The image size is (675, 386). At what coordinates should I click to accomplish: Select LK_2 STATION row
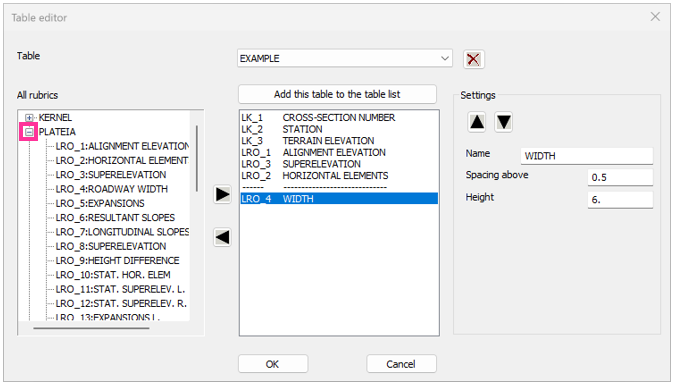[339, 129]
